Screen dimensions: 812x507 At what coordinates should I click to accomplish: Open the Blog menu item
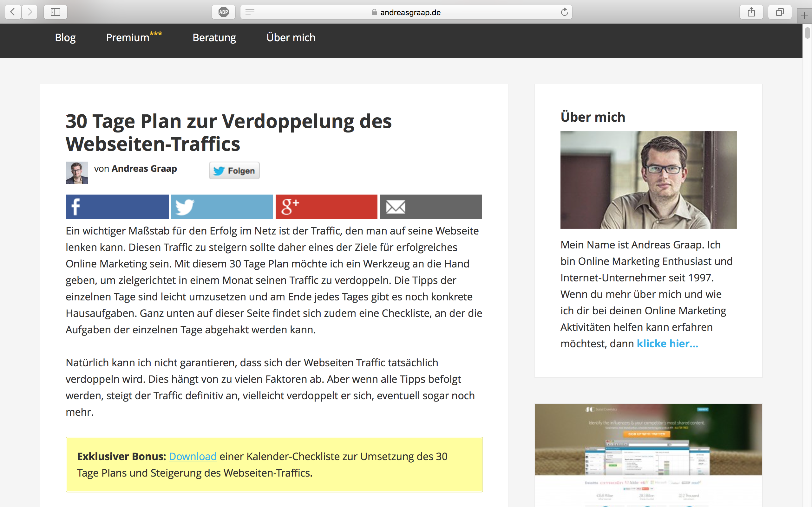[x=65, y=38]
